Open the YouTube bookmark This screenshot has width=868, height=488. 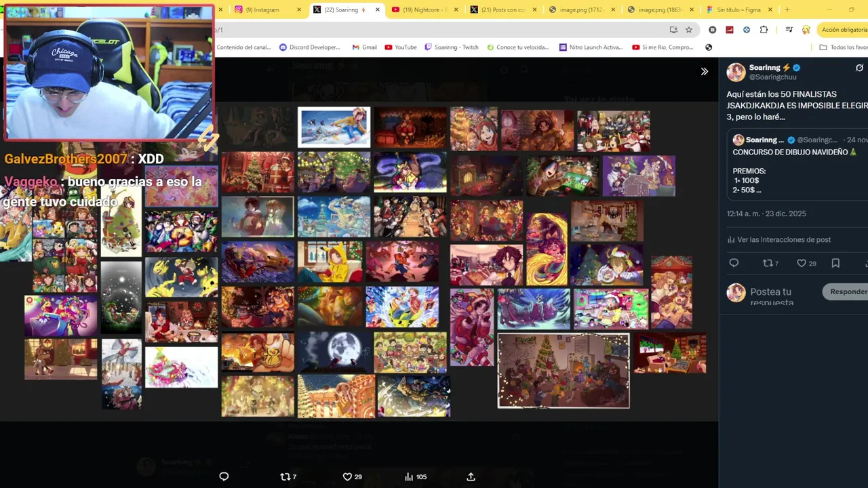tap(401, 47)
